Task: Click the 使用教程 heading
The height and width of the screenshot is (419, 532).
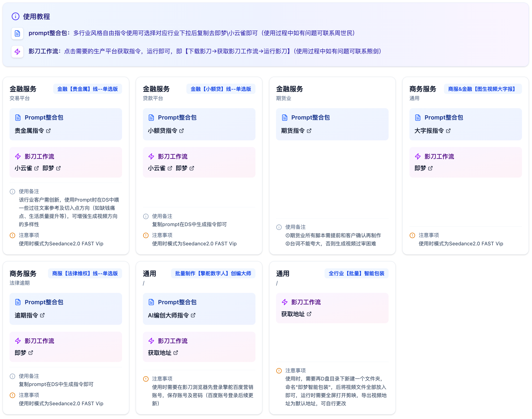Action: tap(36, 17)
